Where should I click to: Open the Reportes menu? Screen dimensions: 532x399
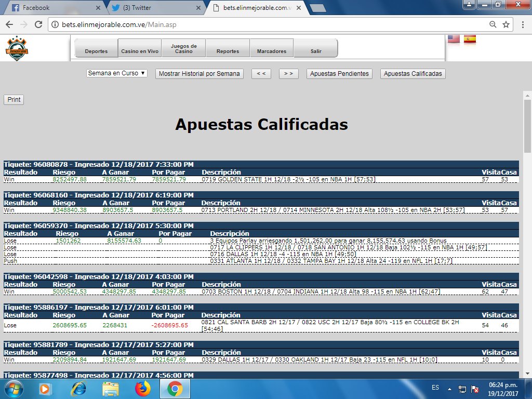228,48
